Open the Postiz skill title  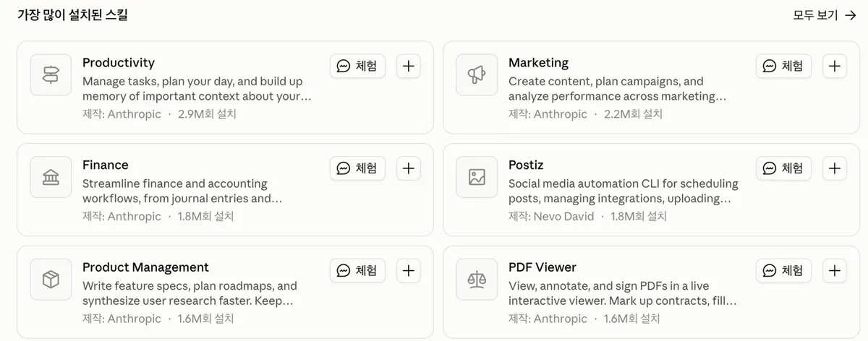click(x=526, y=165)
